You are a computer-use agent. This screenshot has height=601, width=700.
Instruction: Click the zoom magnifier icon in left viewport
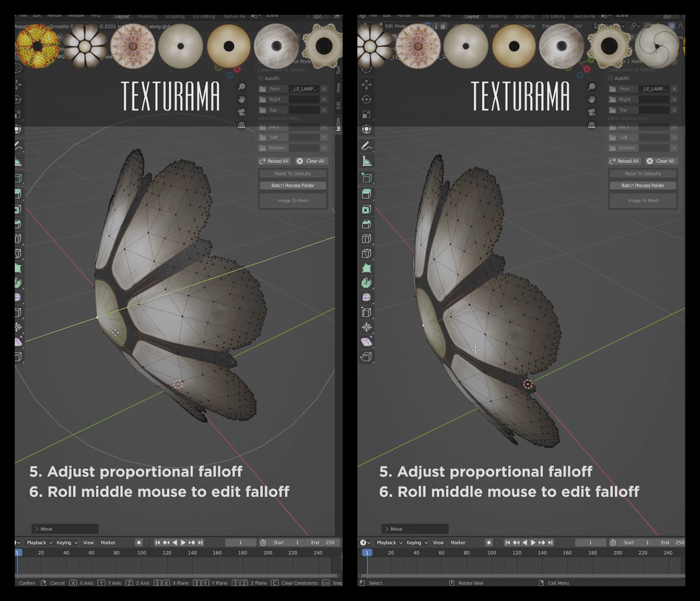(x=242, y=87)
